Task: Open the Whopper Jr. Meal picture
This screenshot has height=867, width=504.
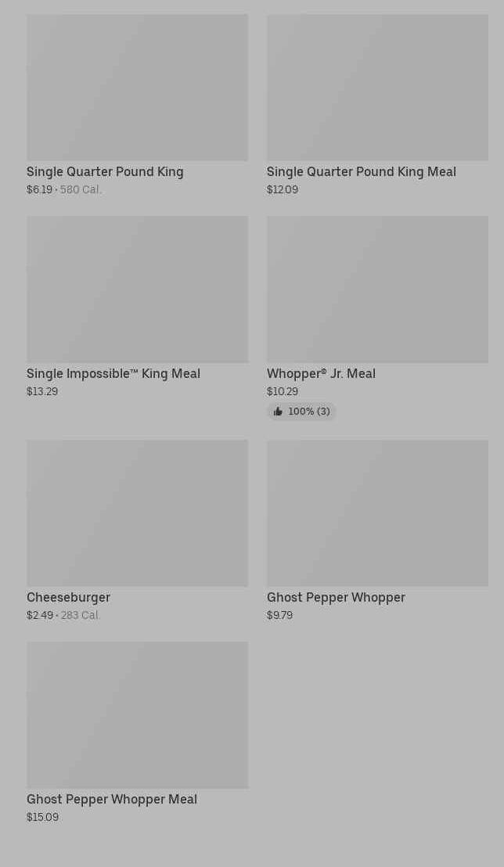Action: (377, 290)
